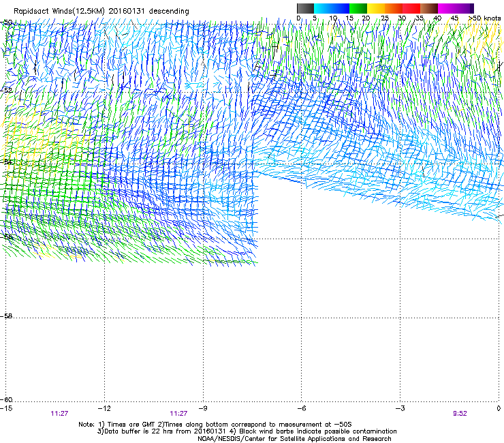Image resolution: width=504 pixels, height=443 pixels.
Task: Click the '20160131' date in the title
Action: pos(127,11)
